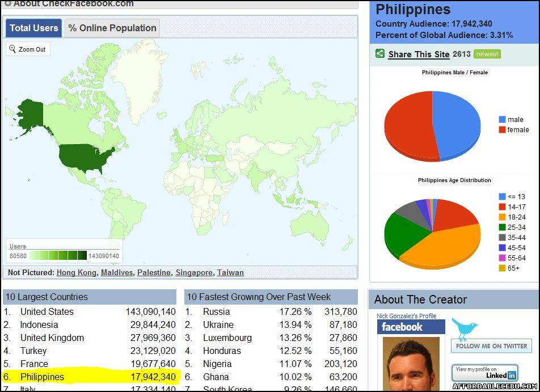Click the United States value 143,090,140
This screenshot has height=392, width=540.
pos(151,312)
